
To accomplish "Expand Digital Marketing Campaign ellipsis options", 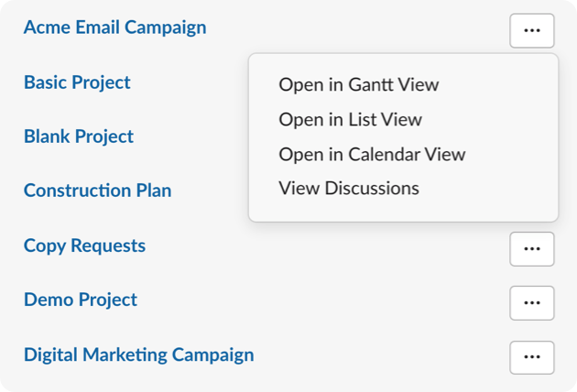I will click(x=532, y=357).
